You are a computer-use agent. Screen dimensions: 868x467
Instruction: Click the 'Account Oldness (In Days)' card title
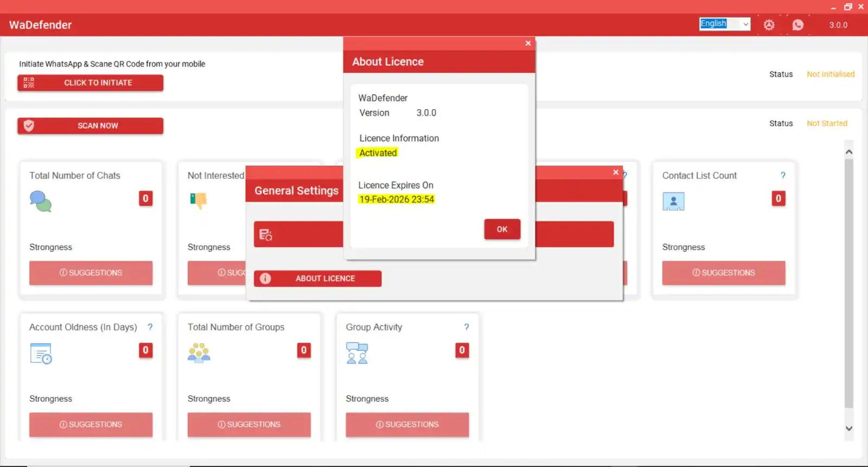click(x=83, y=327)
